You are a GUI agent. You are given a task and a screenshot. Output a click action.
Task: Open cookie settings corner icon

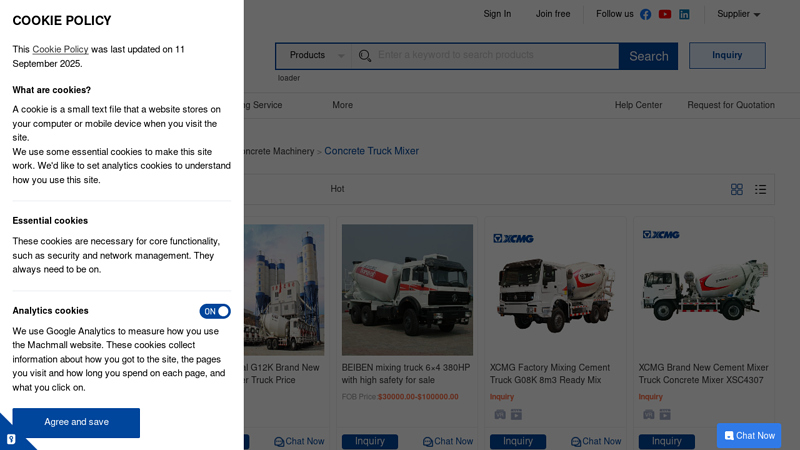(x=11, y=438)
